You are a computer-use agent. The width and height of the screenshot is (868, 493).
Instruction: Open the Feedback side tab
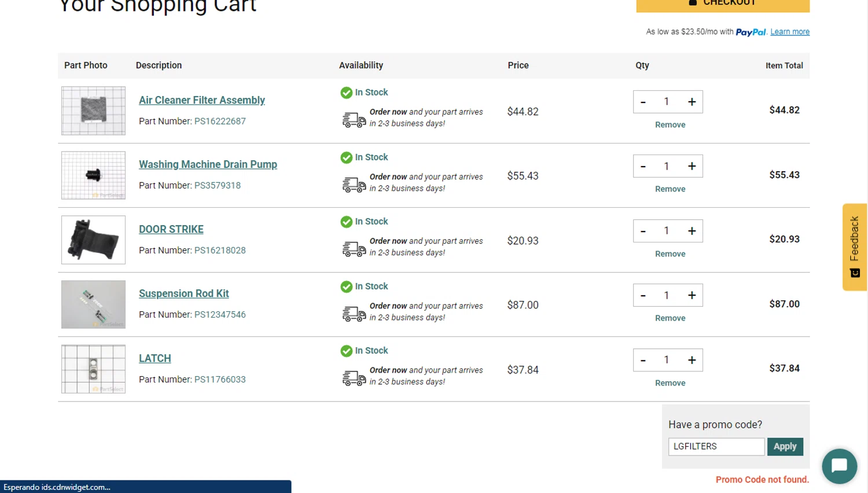855,246
